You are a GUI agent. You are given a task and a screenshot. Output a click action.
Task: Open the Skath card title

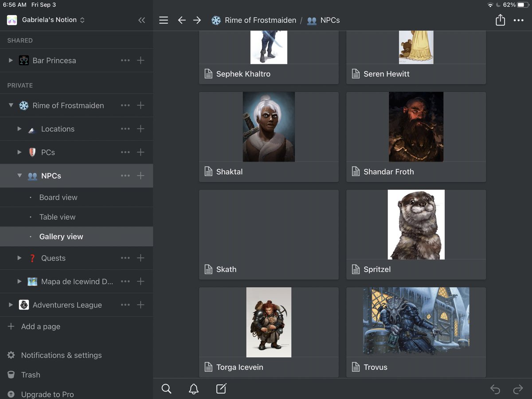click(x=226, y=269)
